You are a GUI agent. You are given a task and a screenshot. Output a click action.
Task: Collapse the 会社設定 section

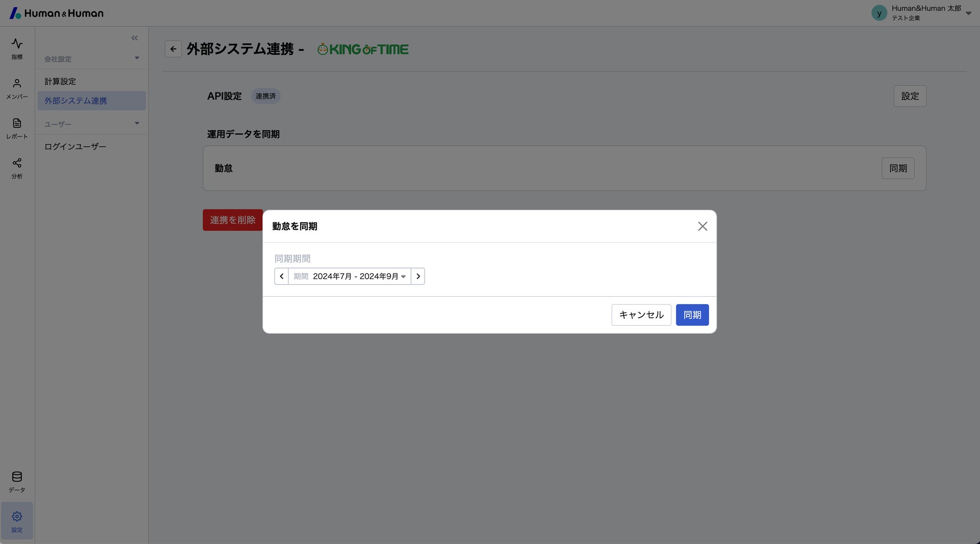(137, 58)
